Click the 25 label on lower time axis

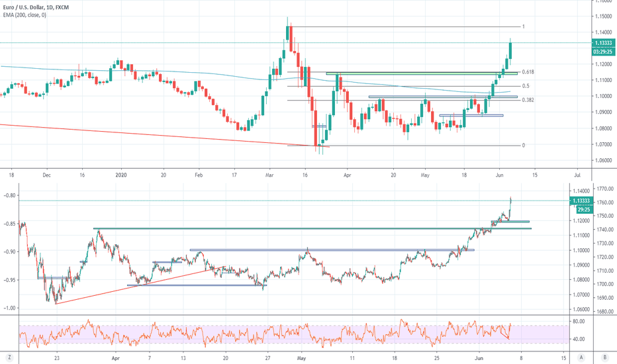437,358
